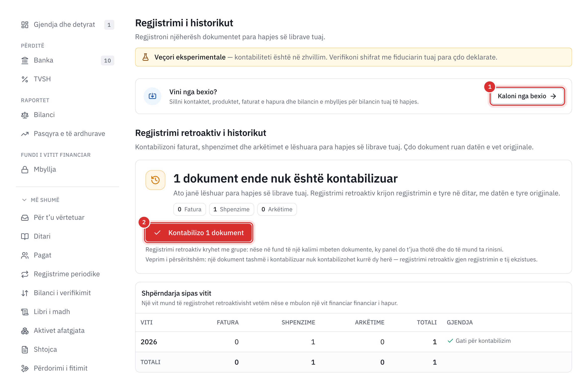Image resolution: width=588 pixels, height=377 pixels.
Task: Click the Shpërndarja sipas vitit heading
Action: 176,293
